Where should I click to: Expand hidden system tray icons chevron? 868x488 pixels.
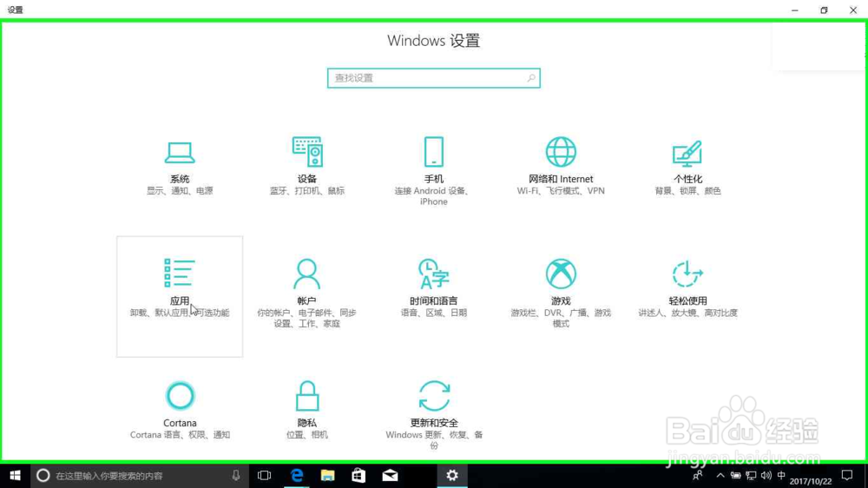(720, 475)
